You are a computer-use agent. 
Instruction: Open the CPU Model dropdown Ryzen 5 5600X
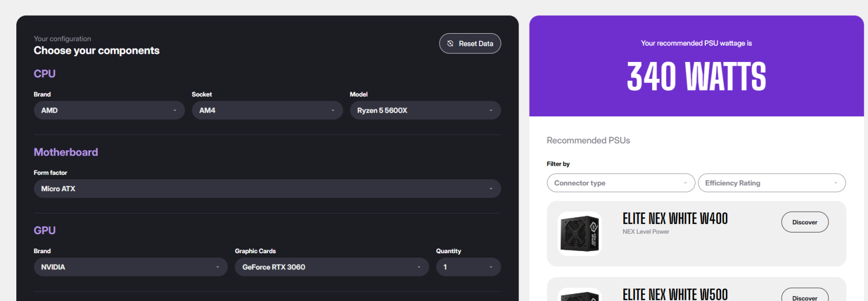pos(425,110)
